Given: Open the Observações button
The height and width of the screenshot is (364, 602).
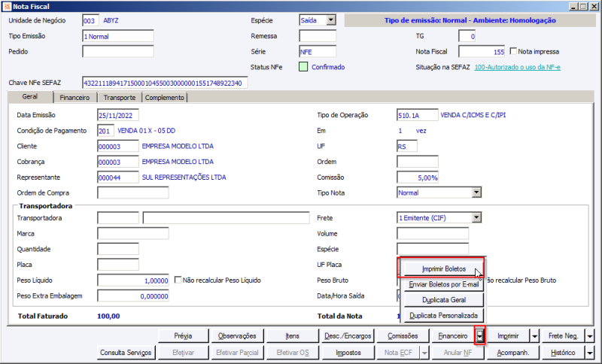Looking at the screenshot, I should click(237, 336).
